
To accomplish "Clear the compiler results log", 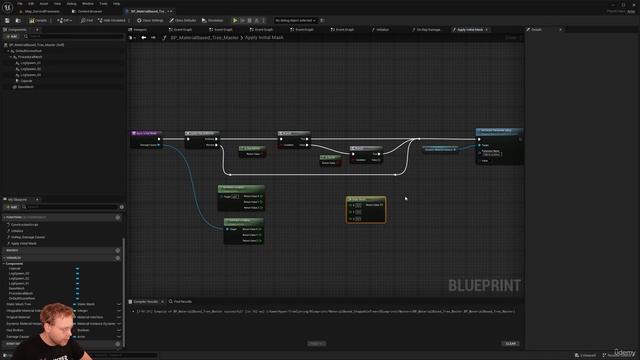I will point(511,344).
